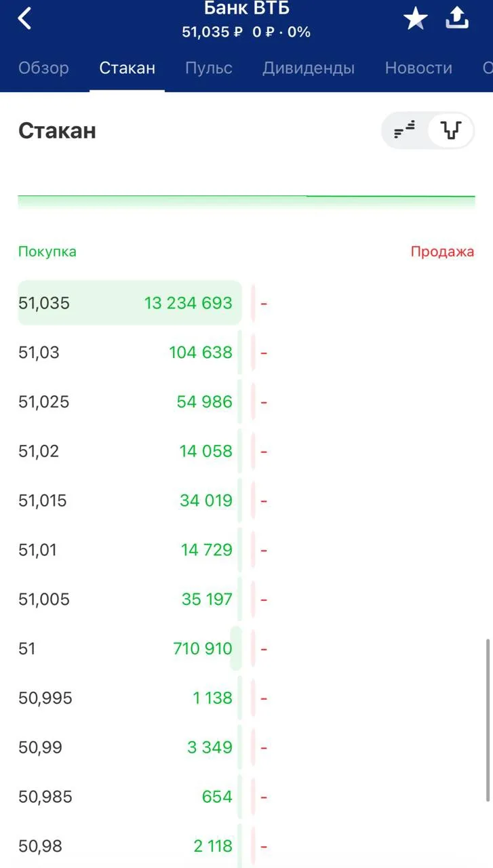Select the 51,035 best bid row
Viewport: 493px width, 868px height.
[x=130, y=302]
